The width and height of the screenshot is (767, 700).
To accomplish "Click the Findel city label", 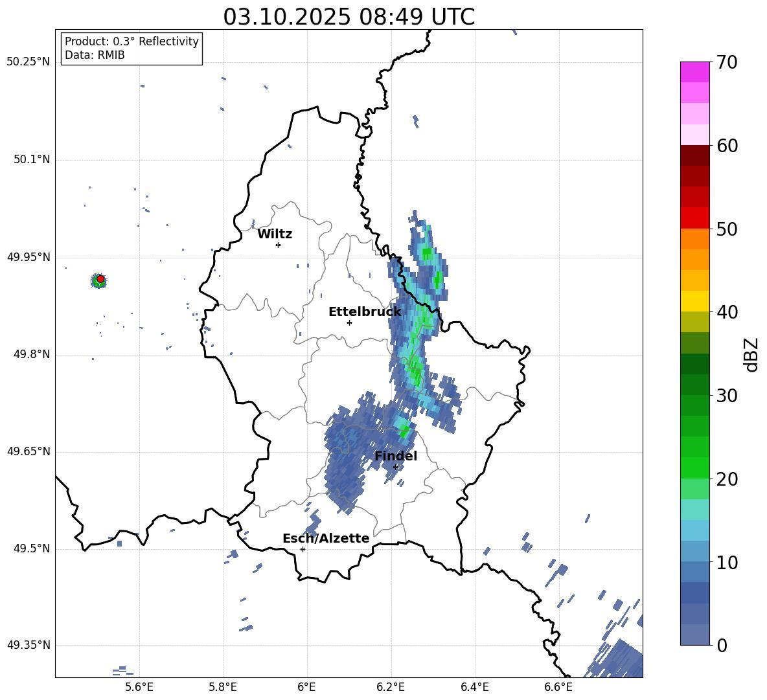I will (396, 456).
